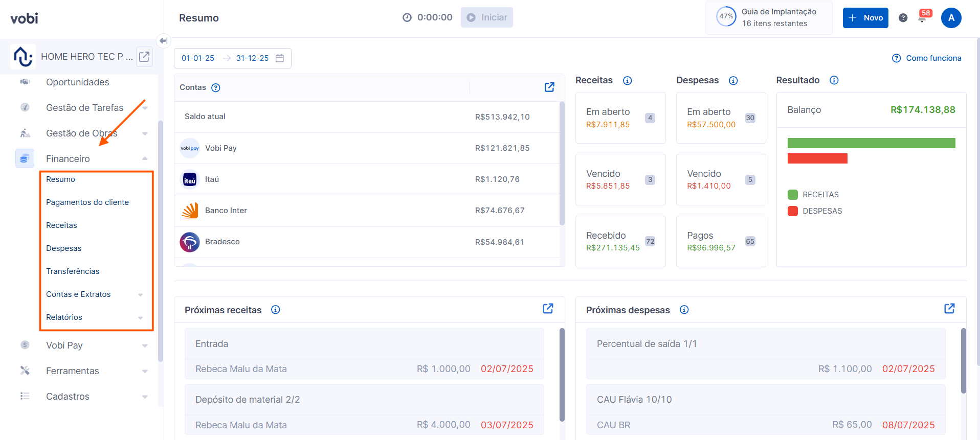Select the CAU Flávia 10/10 expense row
This screenshot has height=440, width=980.
[766, 410]
